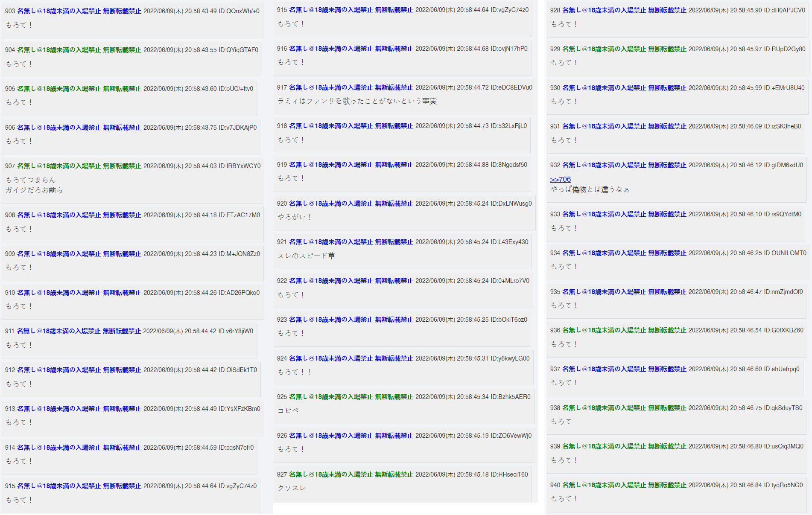Click the line 'ガイジだろお前ら'
The width and height of the screenshot is (812, 515).
pyautogui.click(x=34, y=190)
